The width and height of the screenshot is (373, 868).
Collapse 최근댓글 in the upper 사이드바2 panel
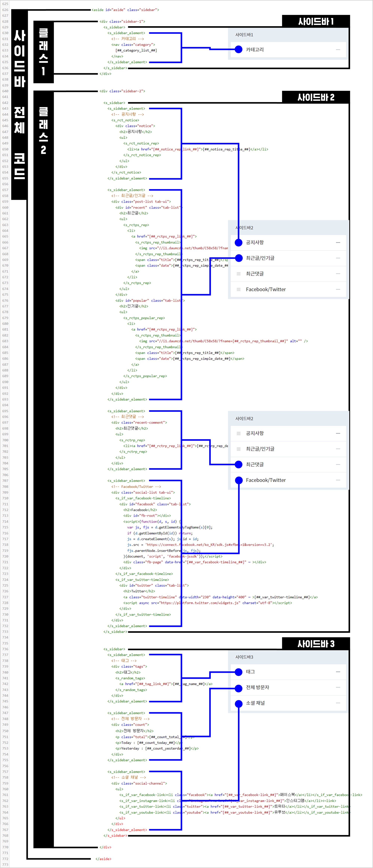(x=338, y=274)
